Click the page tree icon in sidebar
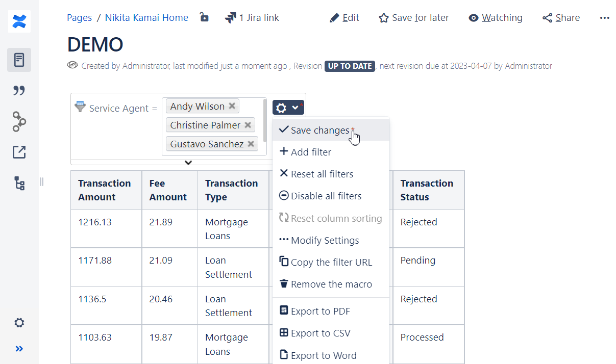The width and height of the screenshot is (616, 364). coord(19,184)
